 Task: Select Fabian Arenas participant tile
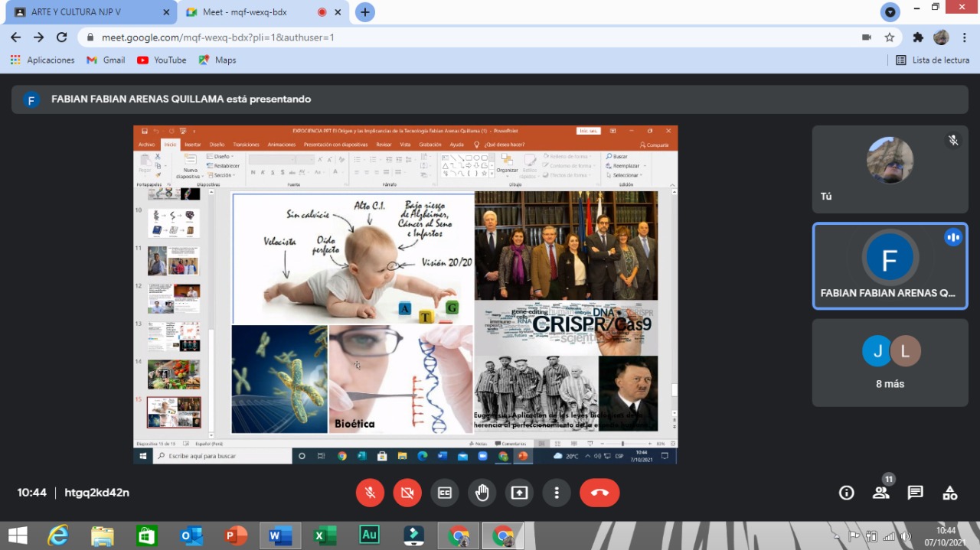click(x=890, y=266)
